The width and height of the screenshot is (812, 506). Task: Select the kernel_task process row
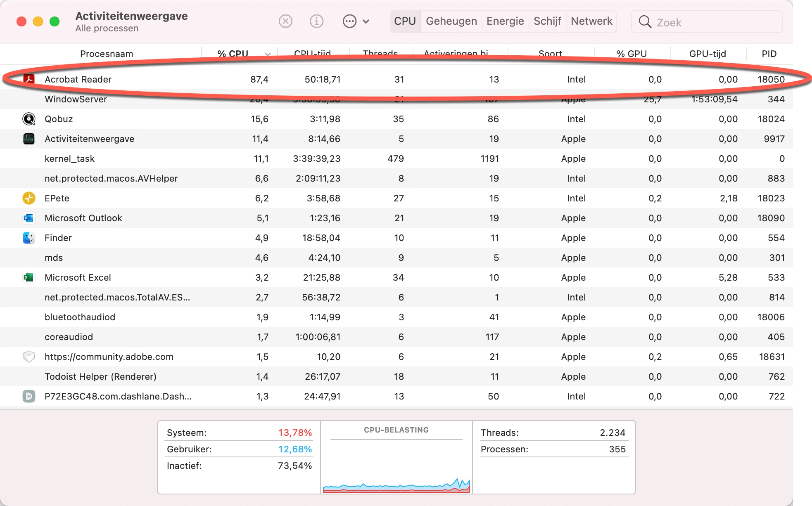pyautogui.click(x=69, y=158)
